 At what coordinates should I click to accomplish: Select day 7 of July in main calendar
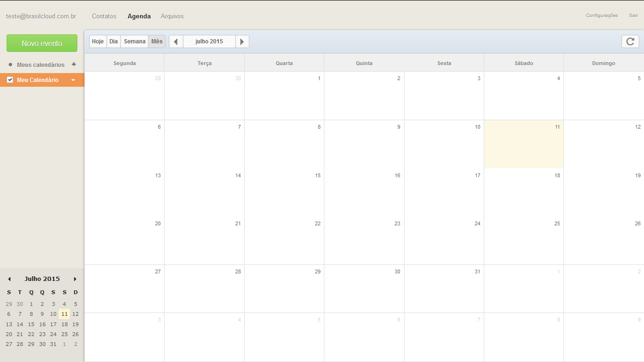click(204, 144)
